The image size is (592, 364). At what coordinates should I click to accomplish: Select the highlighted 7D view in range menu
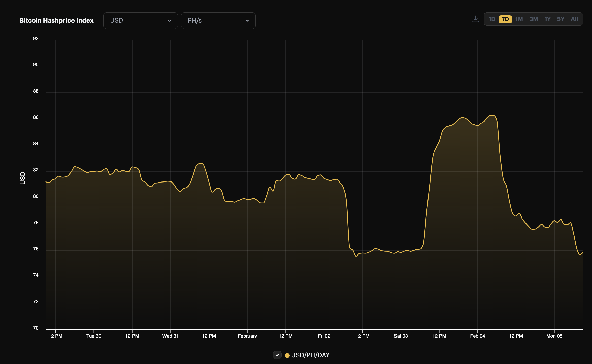[x=505, y=19]
